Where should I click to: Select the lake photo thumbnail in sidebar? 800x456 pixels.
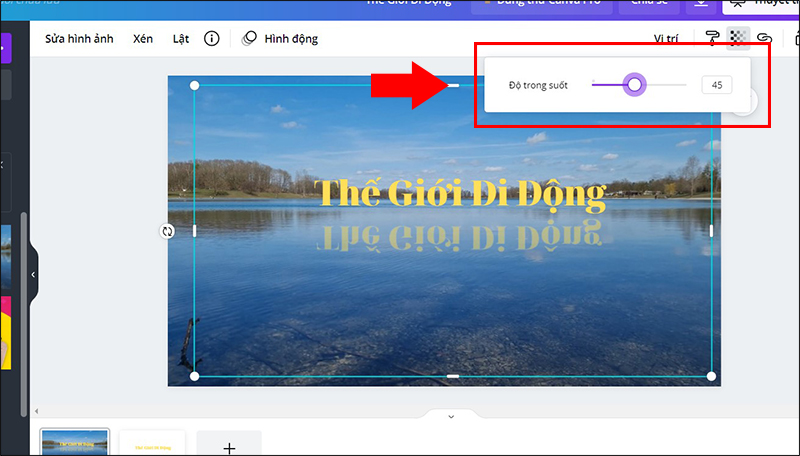[6, 257]
